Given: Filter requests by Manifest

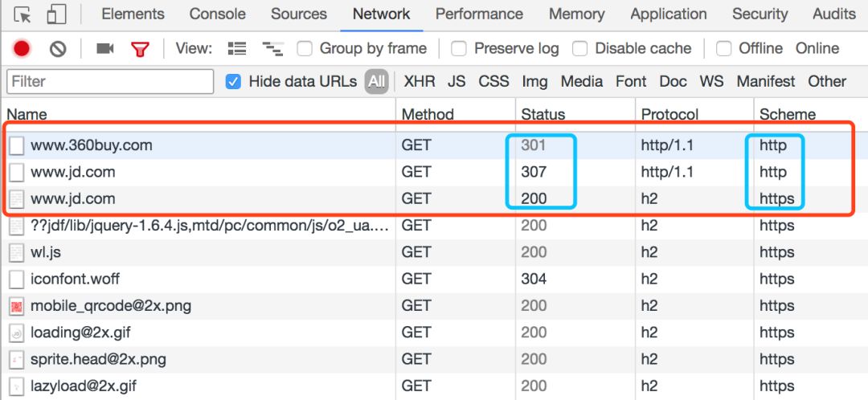Looking at the screenshot, I should point(766,82).
